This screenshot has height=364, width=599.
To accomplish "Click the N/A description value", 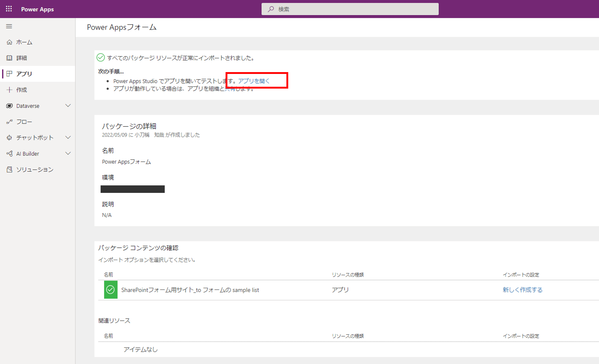I will (107, 215).
